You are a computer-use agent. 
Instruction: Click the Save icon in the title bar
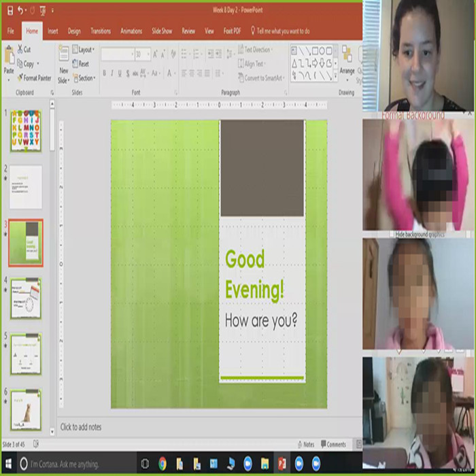coord(10,10)
